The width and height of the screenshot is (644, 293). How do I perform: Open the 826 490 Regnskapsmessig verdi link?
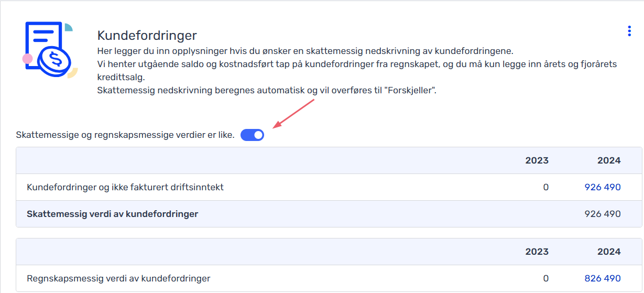point(603,278)
